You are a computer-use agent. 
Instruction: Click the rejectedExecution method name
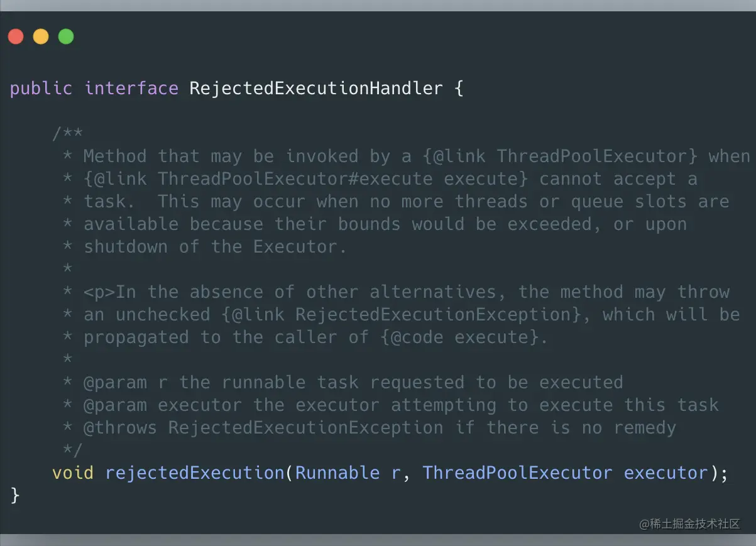pyautogui.click(x=195, y=473)
